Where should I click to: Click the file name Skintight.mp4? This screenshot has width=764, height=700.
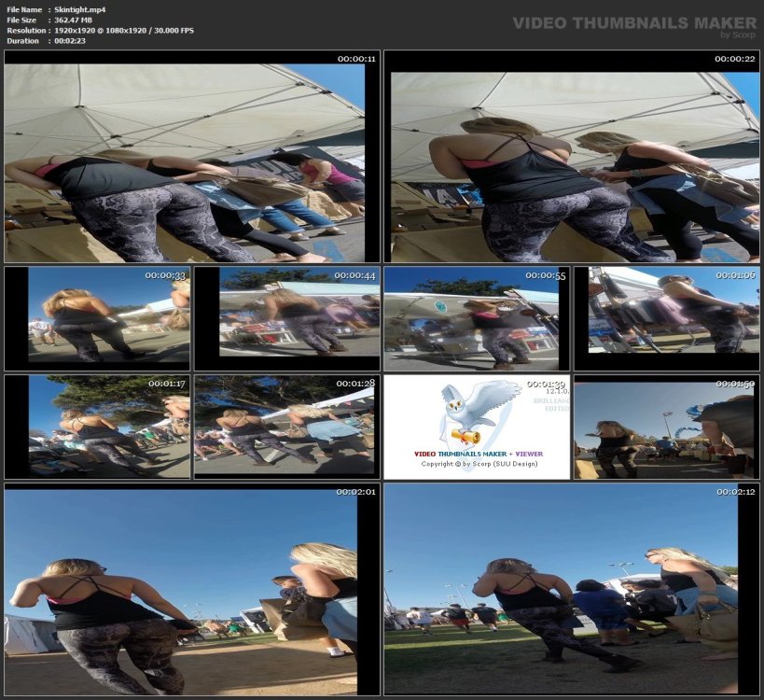(80, 9)
